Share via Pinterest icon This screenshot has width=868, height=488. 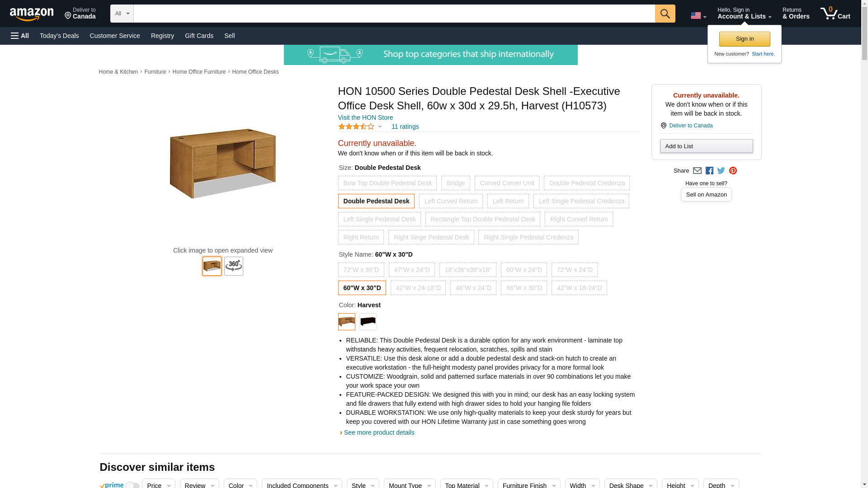pyautogui.click(x=733, y=171)
